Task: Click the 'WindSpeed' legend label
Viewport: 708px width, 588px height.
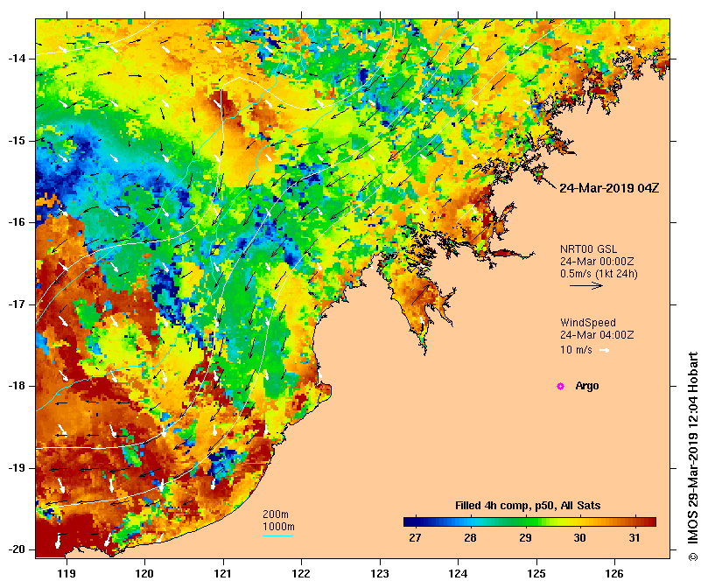Action: pos(588,323)
